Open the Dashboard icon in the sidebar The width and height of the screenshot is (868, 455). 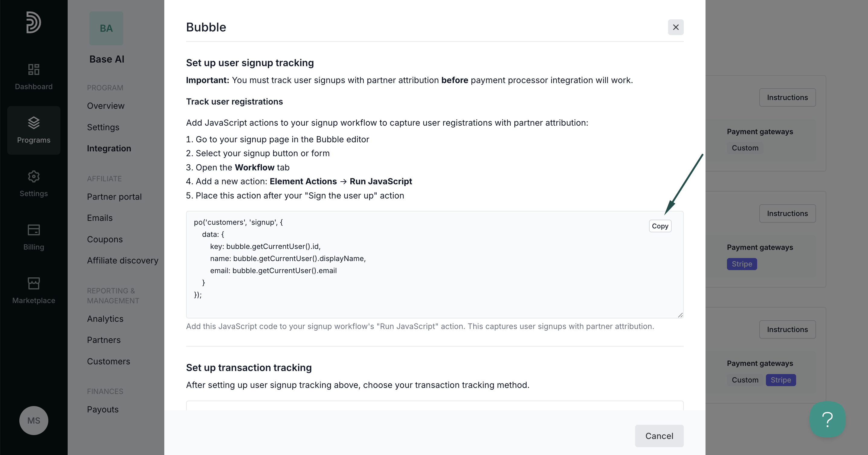click(34, 69)
